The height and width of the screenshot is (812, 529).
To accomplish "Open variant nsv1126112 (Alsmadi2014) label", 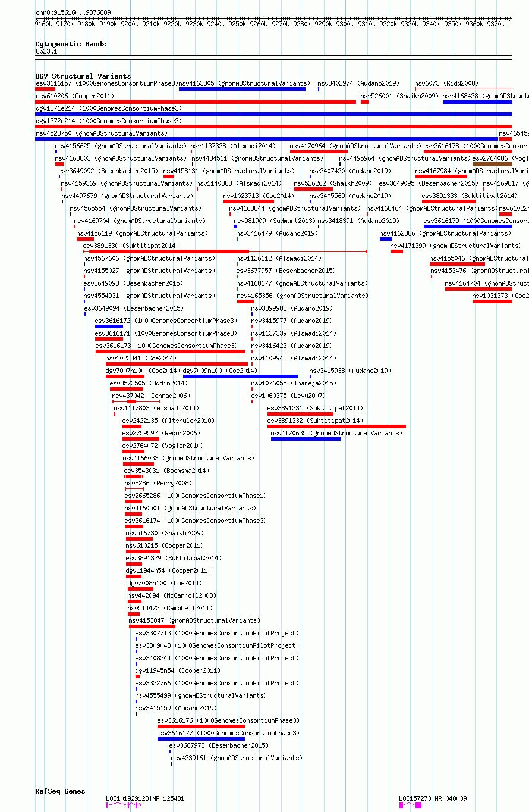I will pyautogui.click(x=279, y=258).
